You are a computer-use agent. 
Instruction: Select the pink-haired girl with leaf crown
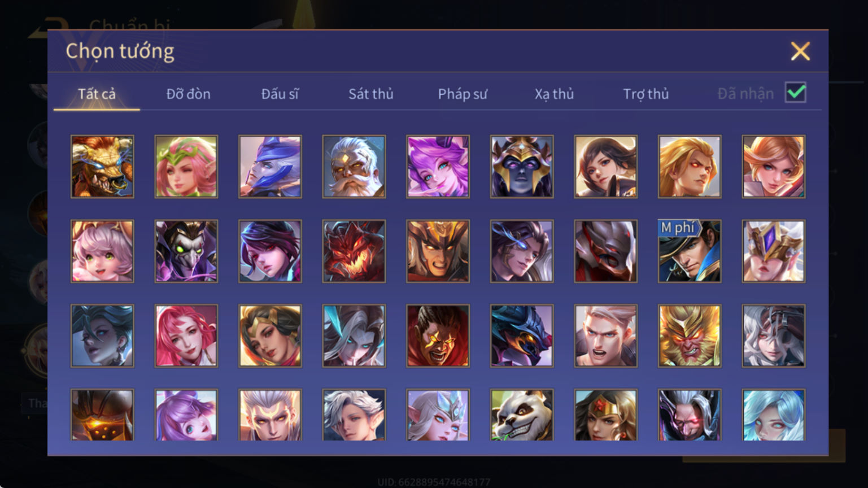click(186, 167)
